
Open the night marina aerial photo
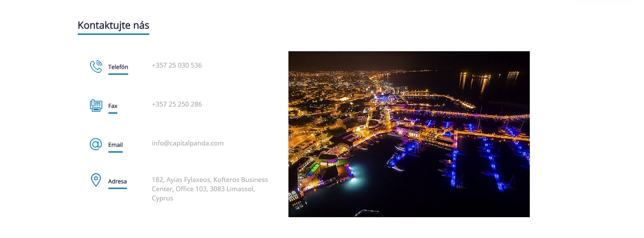tap(409, 134)
